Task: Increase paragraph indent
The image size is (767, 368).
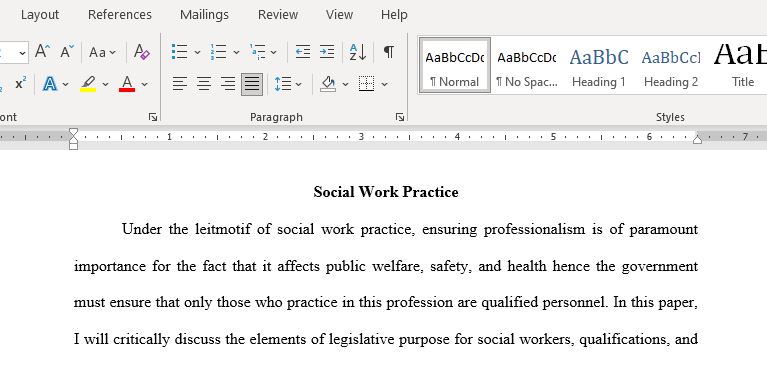Action: [x=327, y=51]
